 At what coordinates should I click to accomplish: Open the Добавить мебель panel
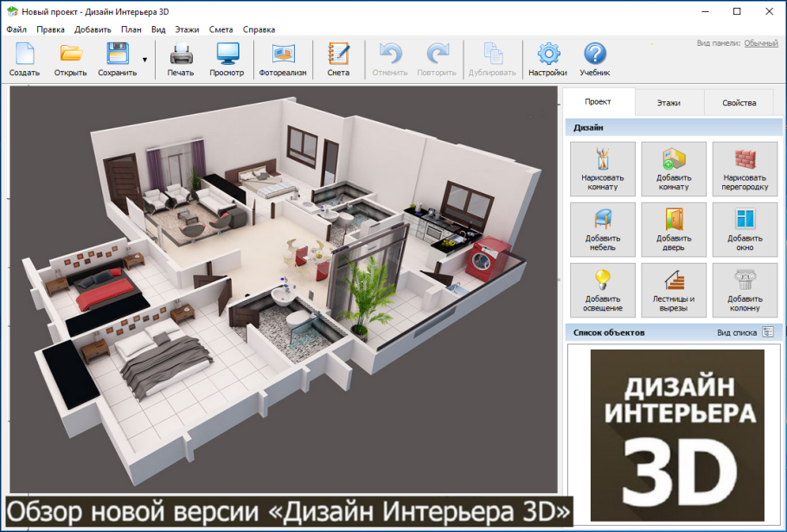pyautogui.click(x=602, y=229)
